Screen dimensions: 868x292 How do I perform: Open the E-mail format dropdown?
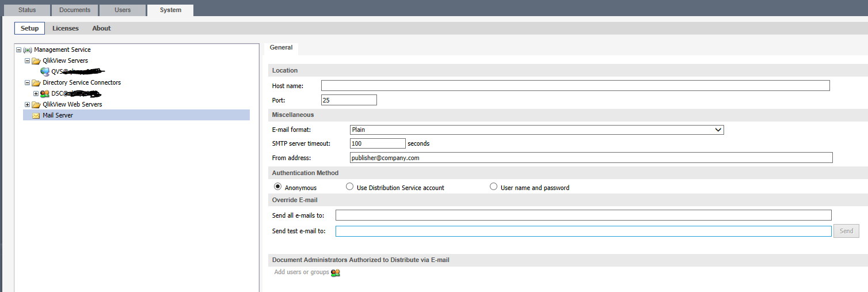coord(536,130)
